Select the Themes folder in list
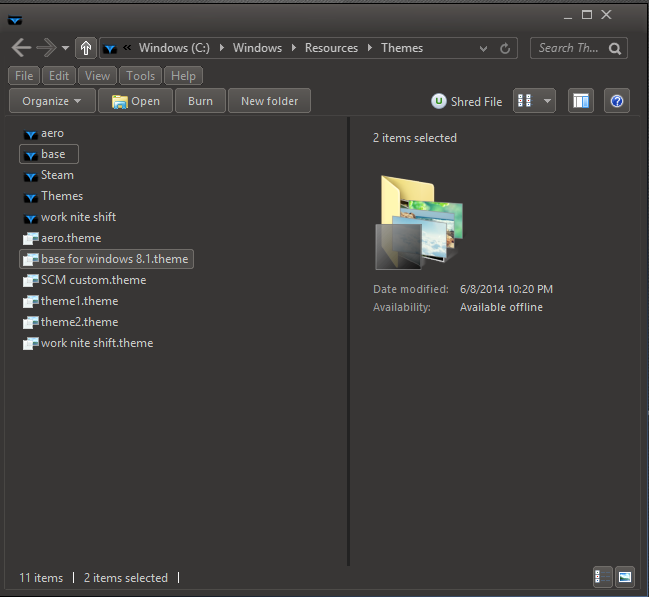The image size is (649, 597). coord(53,196)
